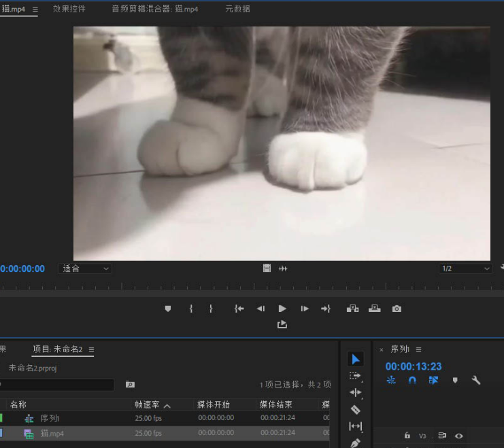Image resolution: width=504 pixels, height=448 pixels.
Task: Select the 猫.mp4 item in project
Action: (x=52, y=433)
